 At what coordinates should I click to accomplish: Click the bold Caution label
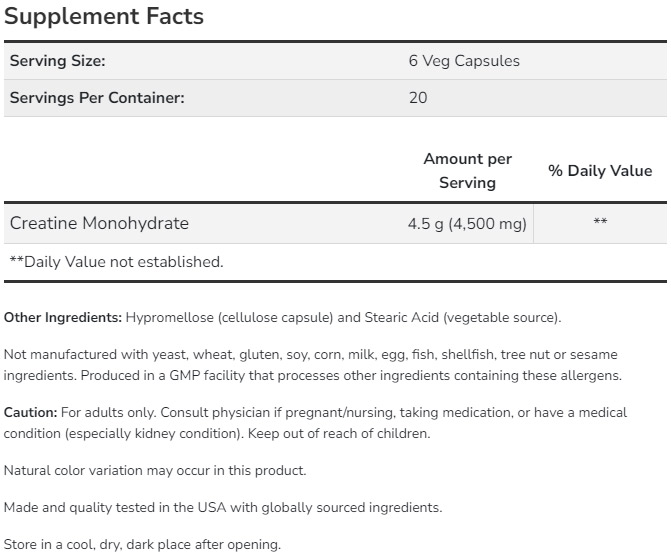tap(30, 412)
